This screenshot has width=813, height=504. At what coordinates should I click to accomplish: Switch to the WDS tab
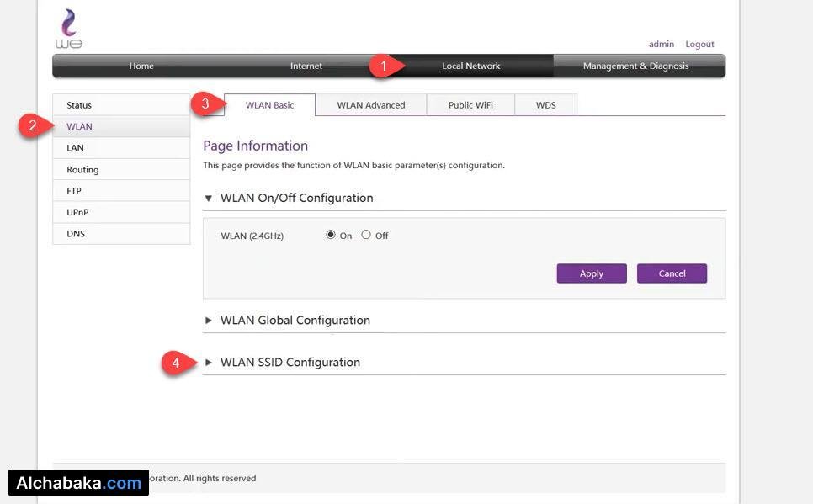coord(545,105)
